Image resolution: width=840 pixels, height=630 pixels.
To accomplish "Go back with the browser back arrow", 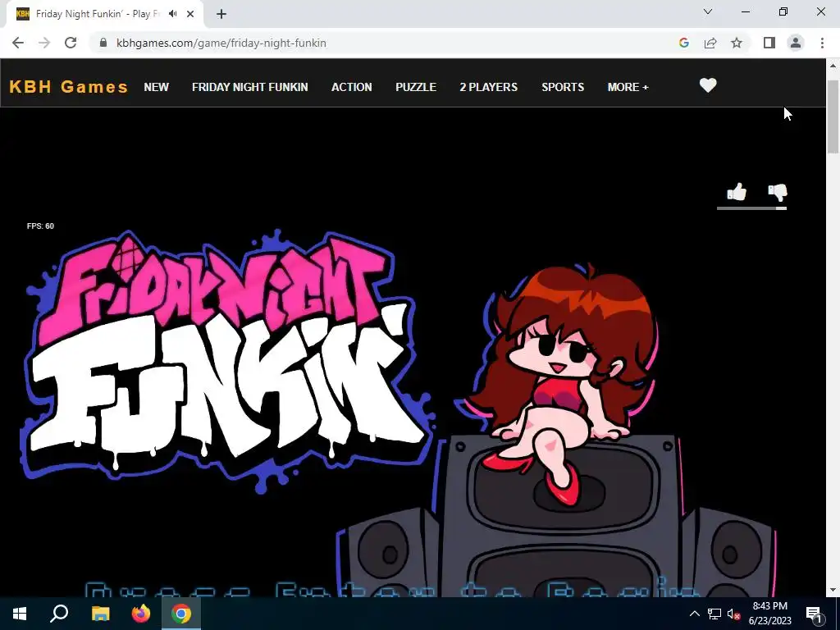I will [x=18, y=43].
